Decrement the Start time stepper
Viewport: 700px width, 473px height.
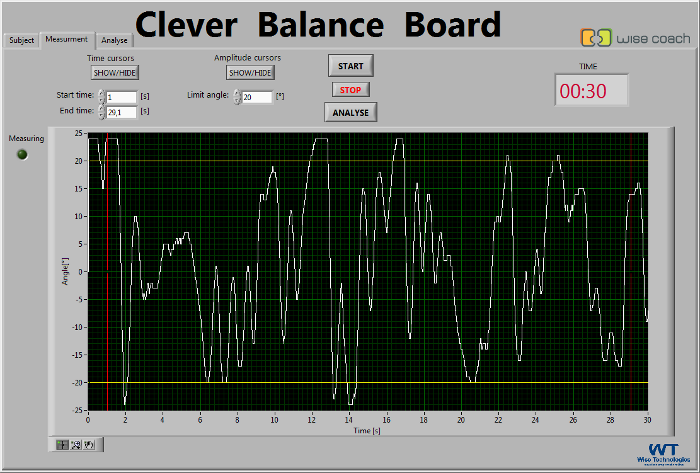tap(101, 100)
